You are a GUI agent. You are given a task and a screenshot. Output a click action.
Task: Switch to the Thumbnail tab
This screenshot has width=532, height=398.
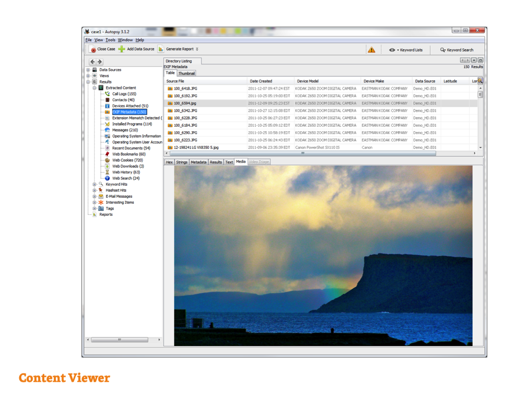[x=187, y=73]
